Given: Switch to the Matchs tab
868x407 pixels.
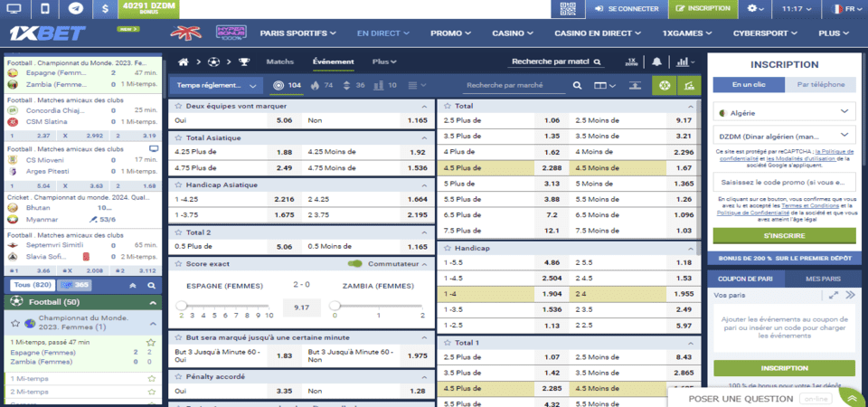Looking at the screenshot, I should [280, 62].
